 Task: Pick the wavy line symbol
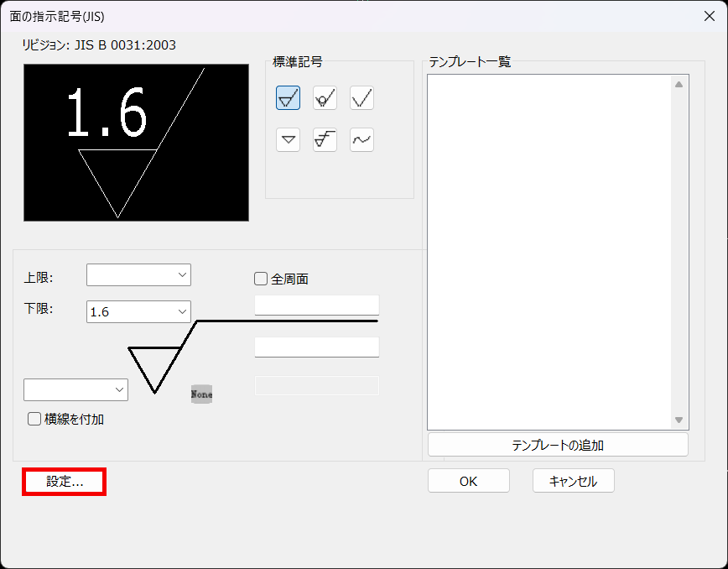click(361, 140)
